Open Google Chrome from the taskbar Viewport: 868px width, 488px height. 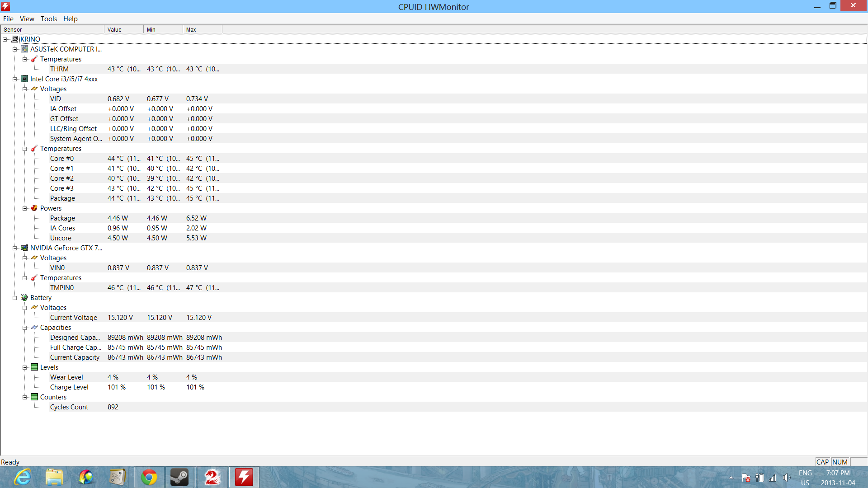click(x=149, y=477)
